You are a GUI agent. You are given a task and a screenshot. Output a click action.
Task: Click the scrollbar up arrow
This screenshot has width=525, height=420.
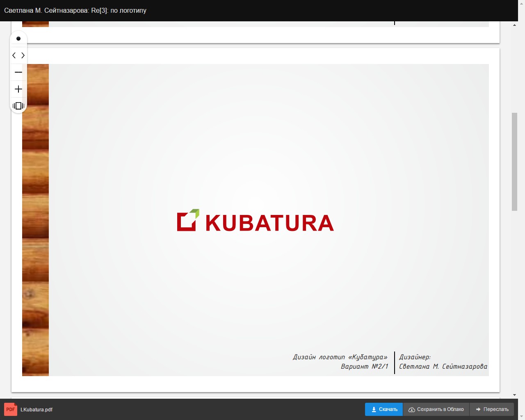(x=514, y=25)
